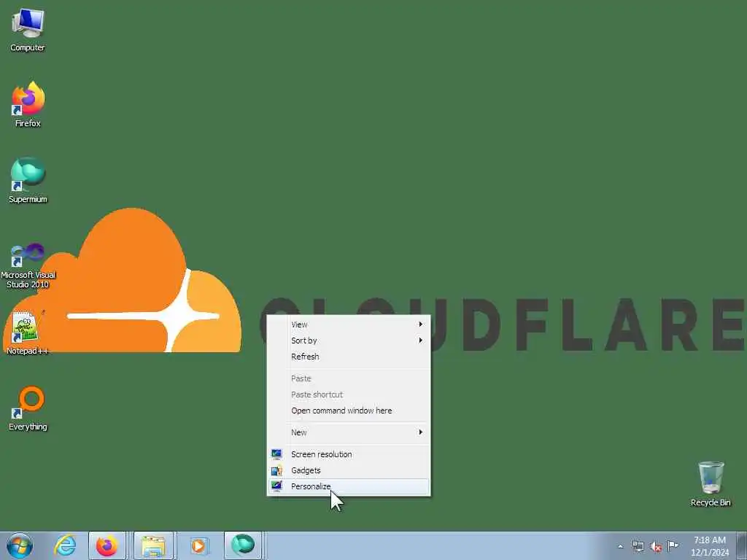Open the network tray icon
747x560 pixels.
638,547
